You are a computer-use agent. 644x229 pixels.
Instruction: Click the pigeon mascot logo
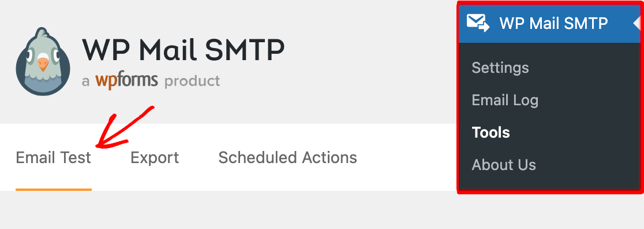coord(43,61)
